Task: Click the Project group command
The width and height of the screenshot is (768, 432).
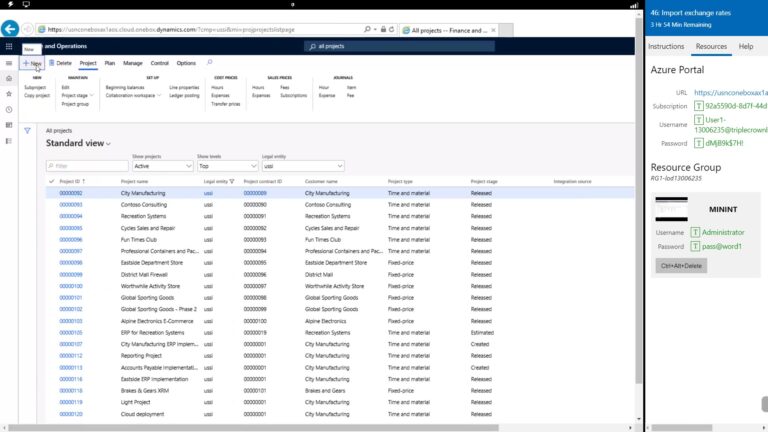Action: coord(75,104)
